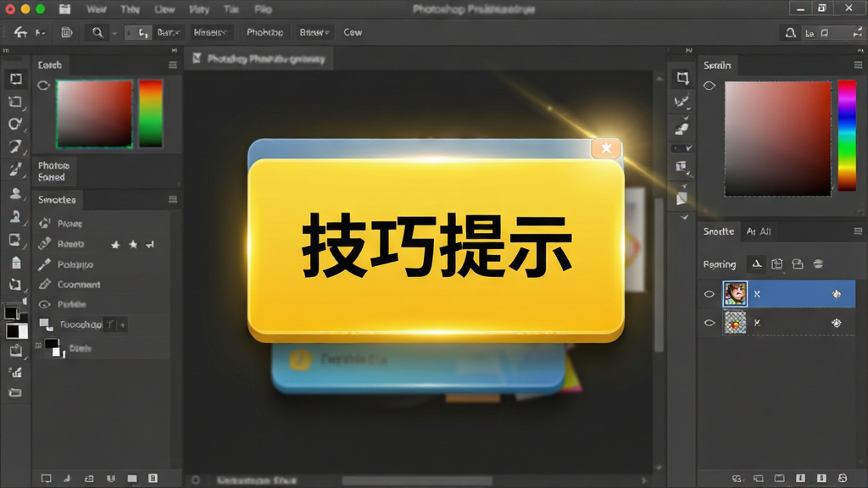Click the Phobtiop button in options bar

coord(264,33)
